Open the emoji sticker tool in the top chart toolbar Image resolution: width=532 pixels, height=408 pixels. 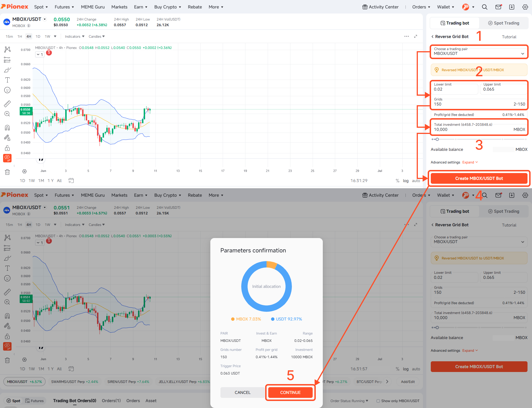pyautogui.click(x=7, y=90)
